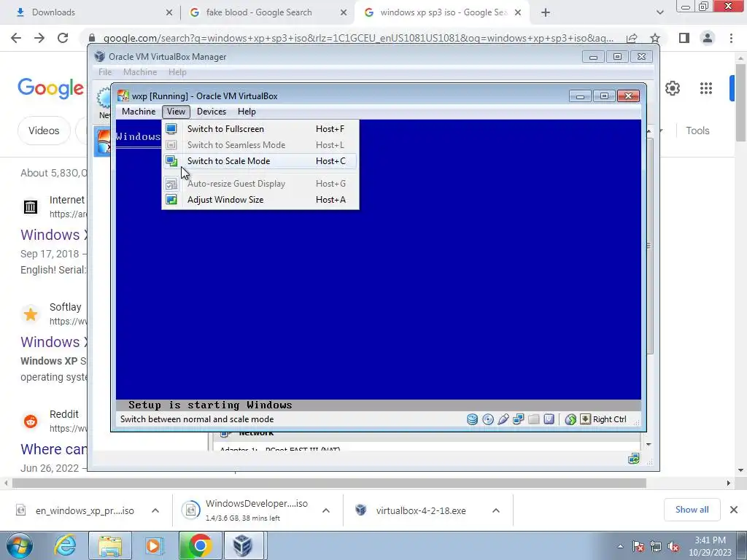This screenshot has height=560, width=747.
Task: Click the horizontal page scrollbar
Action: coord(329,483)
